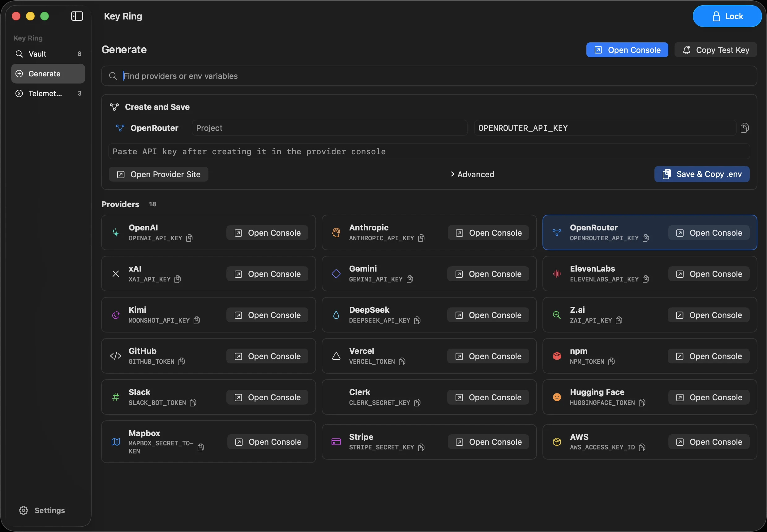Lock the key ring
The width and height of the screenshot is (767, 532).
tap(727, 16)
